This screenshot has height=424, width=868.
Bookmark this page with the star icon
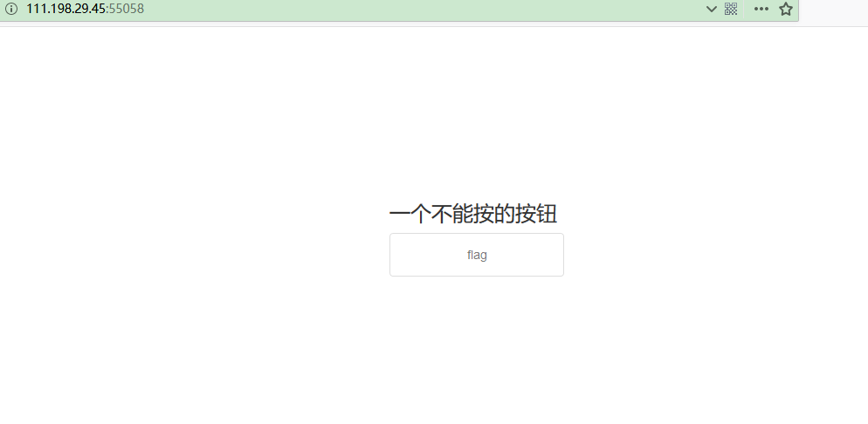click(x=786, y=9)
